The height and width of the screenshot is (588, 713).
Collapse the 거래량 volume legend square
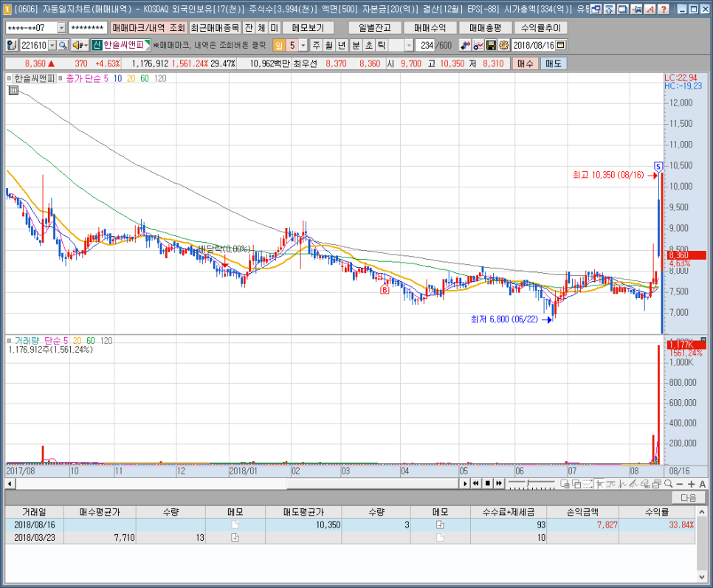(x=9, y=340)
